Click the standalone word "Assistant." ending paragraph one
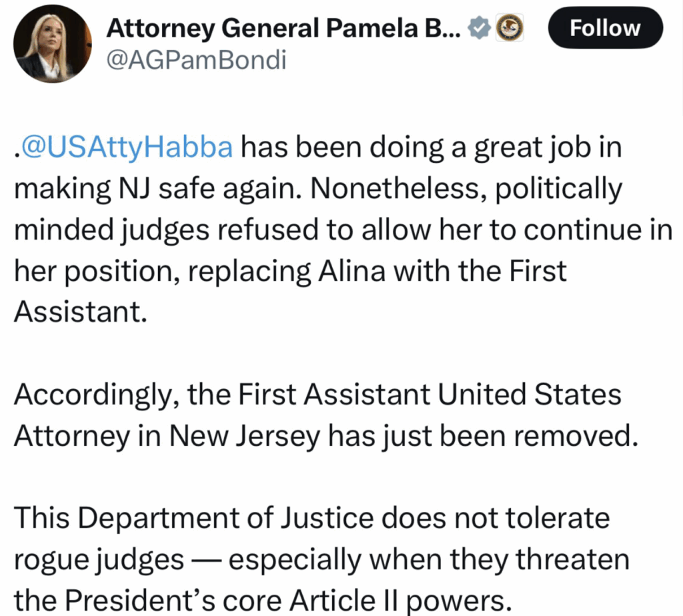683x616 pixels. 79,312
